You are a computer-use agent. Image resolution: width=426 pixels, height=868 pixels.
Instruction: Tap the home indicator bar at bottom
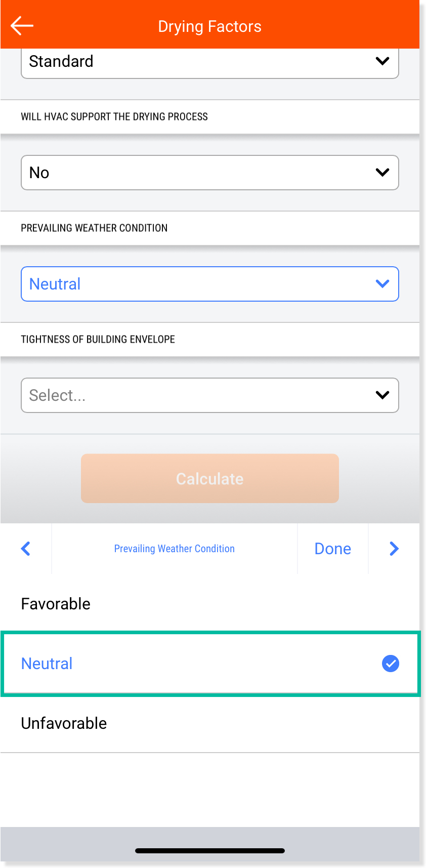pyautogui.click(x=210, y=851)
